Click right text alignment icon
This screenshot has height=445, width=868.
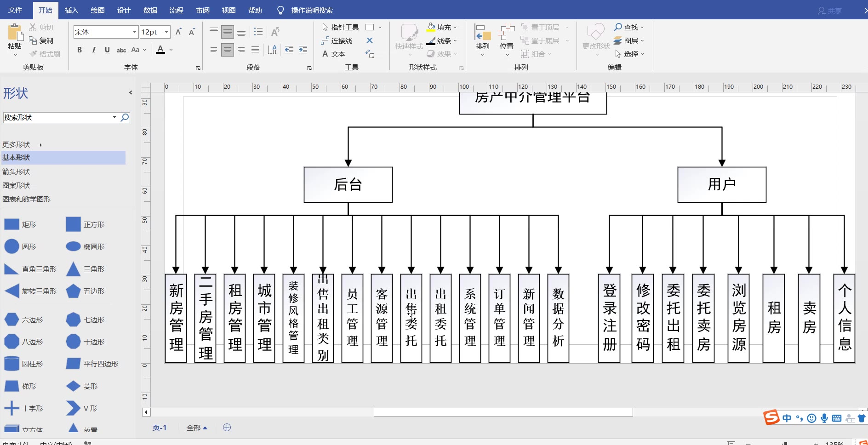pyautogui.click(x=241, y=50)
